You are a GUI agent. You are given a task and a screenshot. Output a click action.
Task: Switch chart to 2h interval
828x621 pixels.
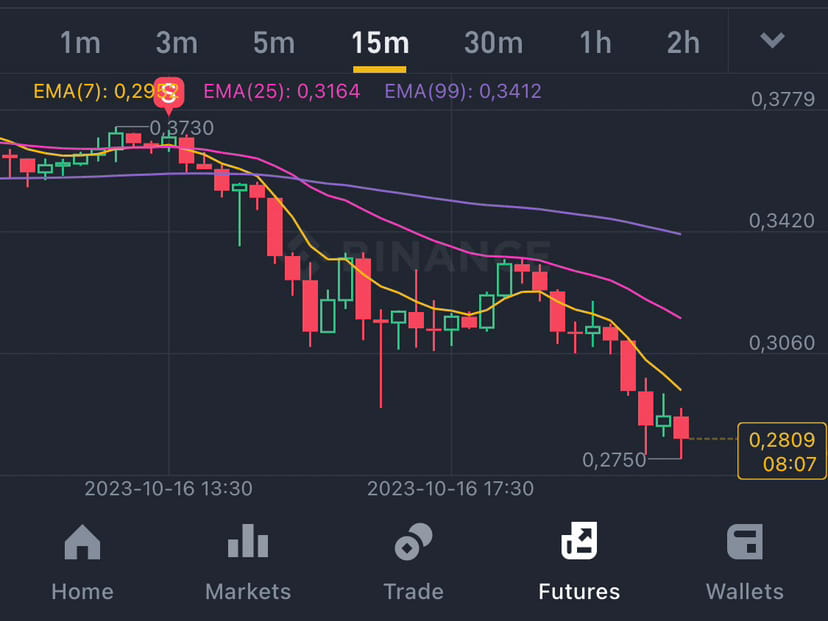pyautogui.click(x=683, y=43)
